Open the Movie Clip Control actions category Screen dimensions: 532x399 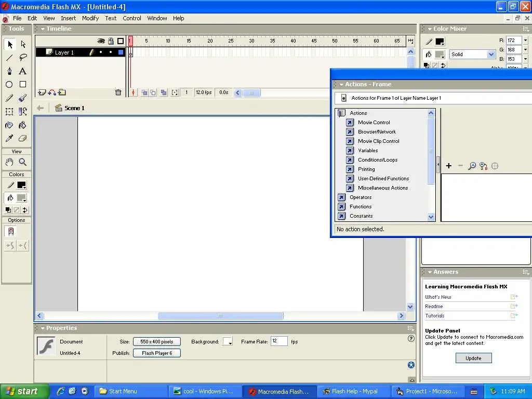point(378,141)
